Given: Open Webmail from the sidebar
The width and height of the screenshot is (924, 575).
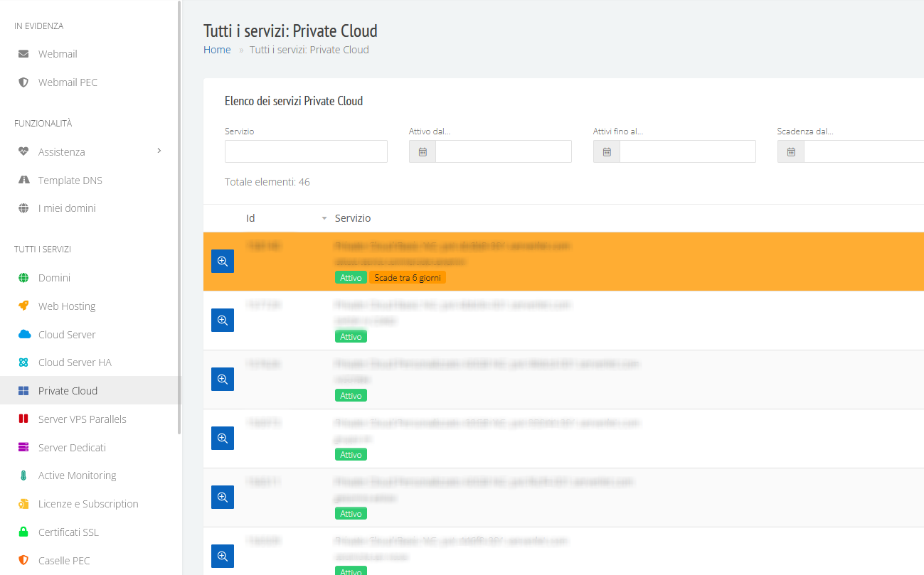Looking at the screenshot, I should (x=58, y=54).
